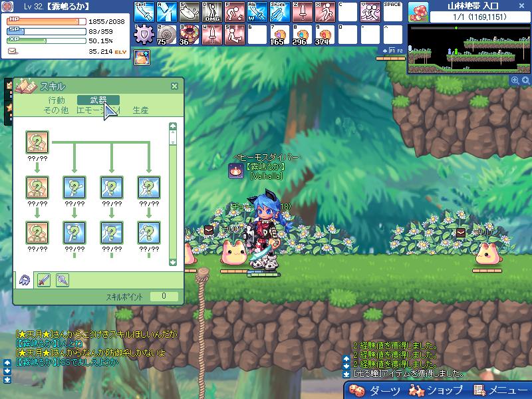Viewport: 532px width, 399px height.
Task: Activate the two-runner skill in slot V
Action: (370, 12)
